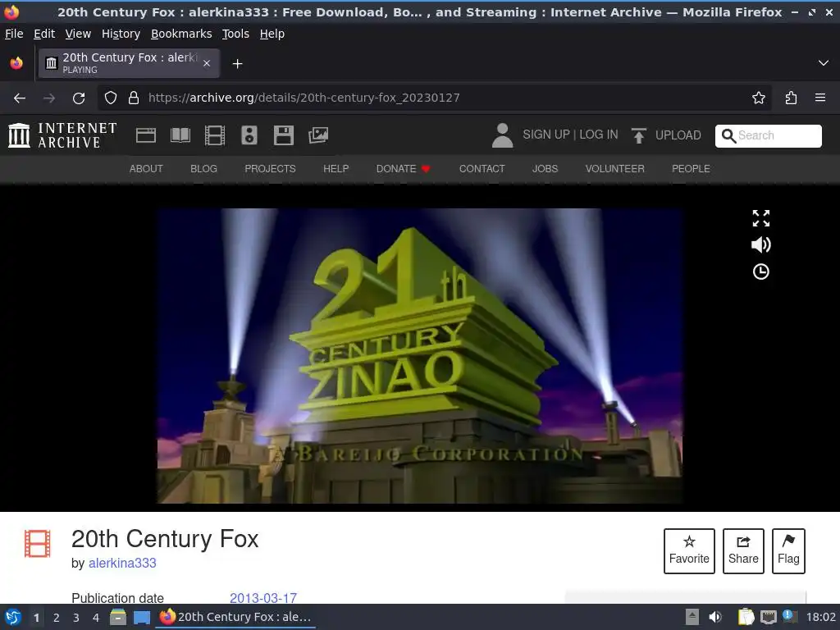Viewport: 840px width, 630px height.
Task: Open the Bookmarks menu
Action: tap(181, 34)
